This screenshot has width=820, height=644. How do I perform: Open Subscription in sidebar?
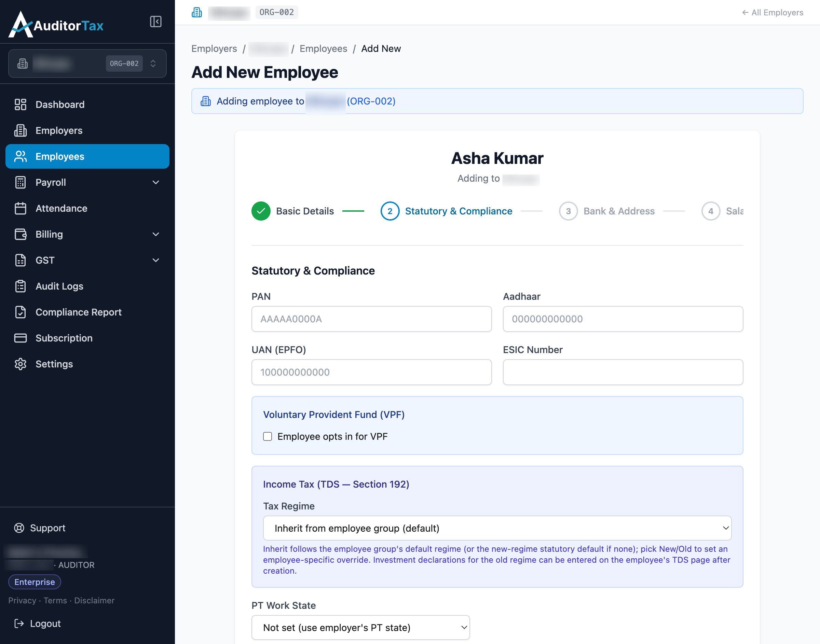click(x=87, y=338)
